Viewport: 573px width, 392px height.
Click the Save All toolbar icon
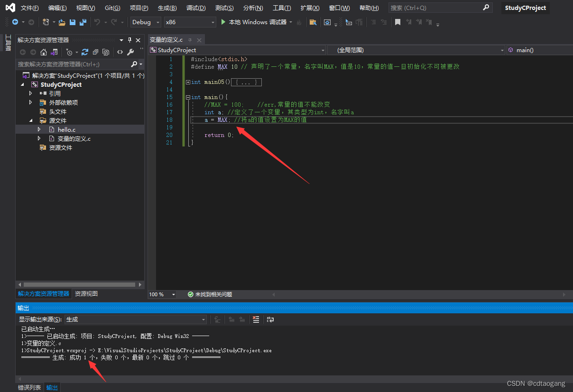tap(83, 22)
